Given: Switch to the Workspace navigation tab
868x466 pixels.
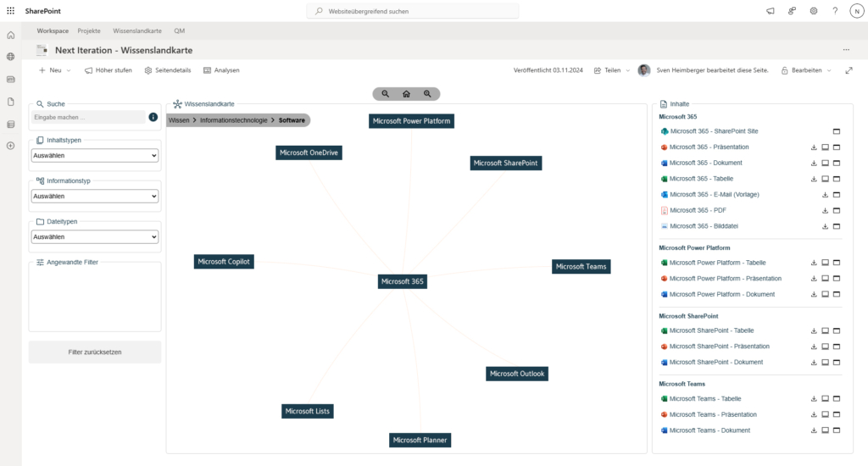Looking at the screenshot, I should click(x=53, y=31).
